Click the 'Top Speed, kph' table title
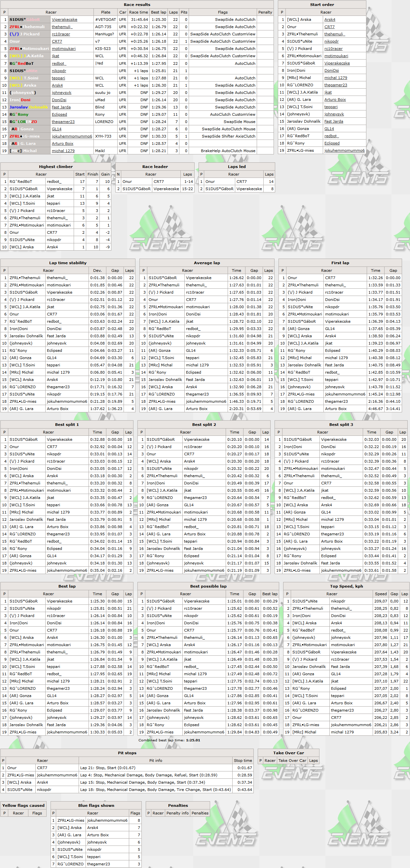Screen dimensions: 410x868 [x=346, y=587]
